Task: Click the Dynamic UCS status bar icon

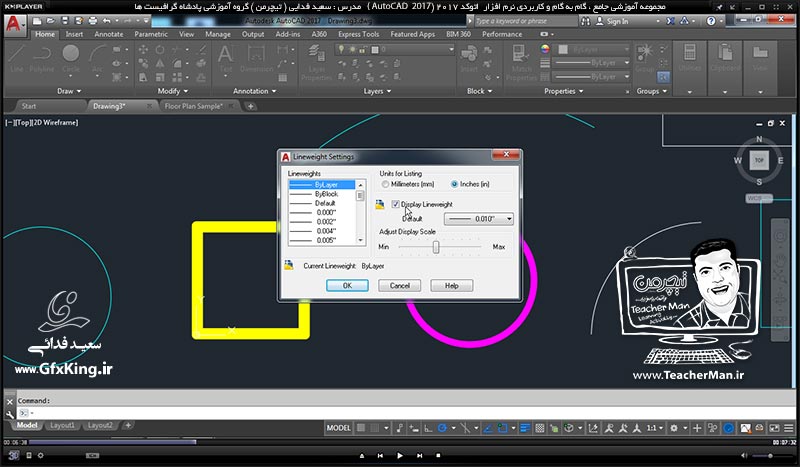Action: coord(593,428)
